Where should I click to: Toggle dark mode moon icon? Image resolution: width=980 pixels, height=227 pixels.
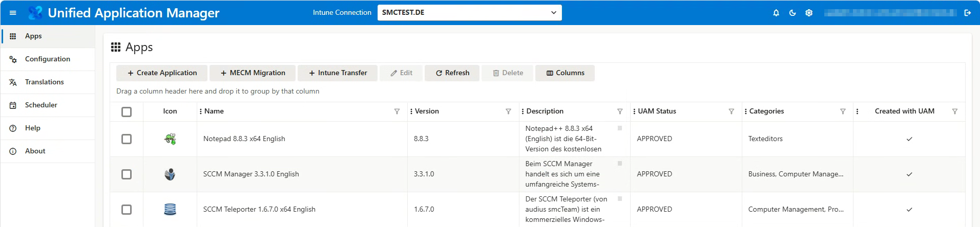(793, 13)
